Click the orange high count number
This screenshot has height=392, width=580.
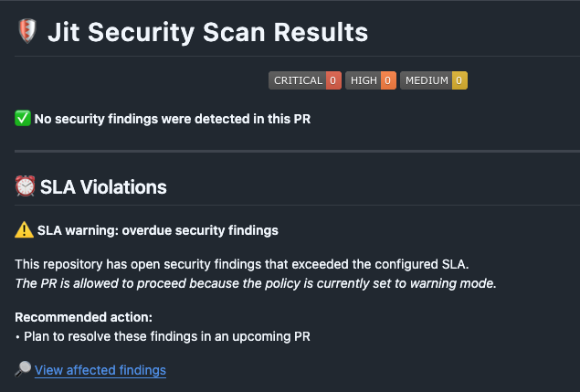click(x=388, y=80)
